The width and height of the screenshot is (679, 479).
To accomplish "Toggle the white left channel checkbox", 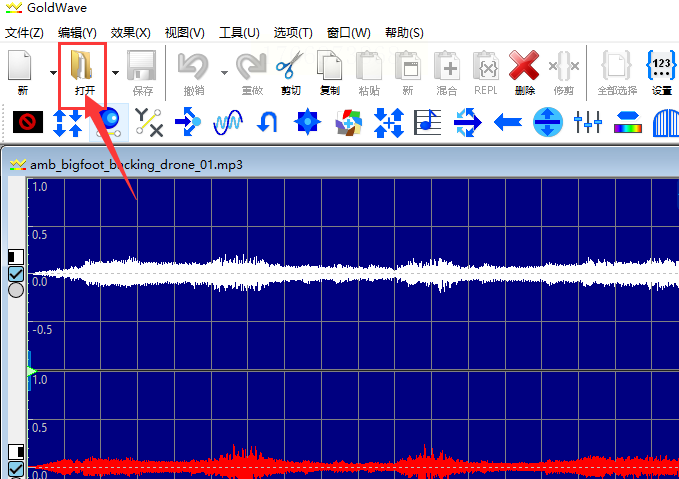I will coord(16,274).
